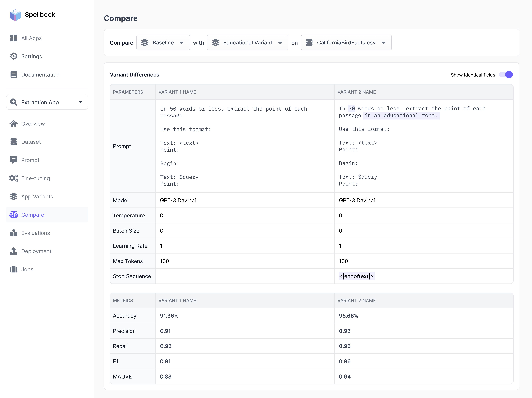Click the Dataset database icon
This screenshot has width=532, height=398.
[14, 142]
